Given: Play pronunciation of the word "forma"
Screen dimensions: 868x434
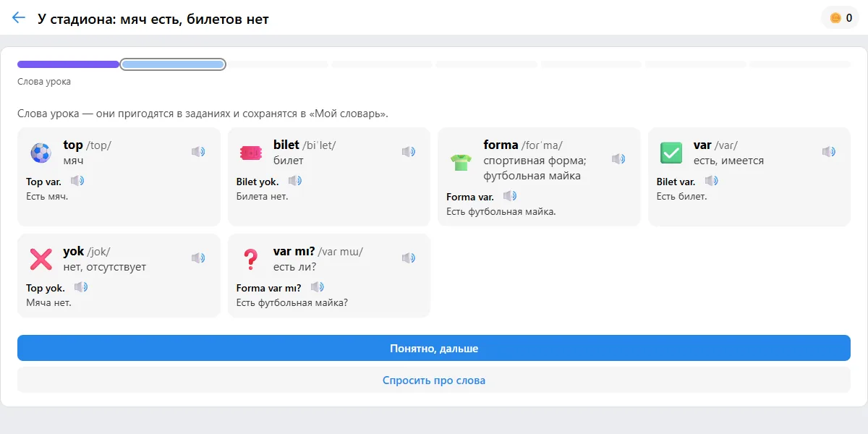Looking at the screenshot, I should click(618, 159).
